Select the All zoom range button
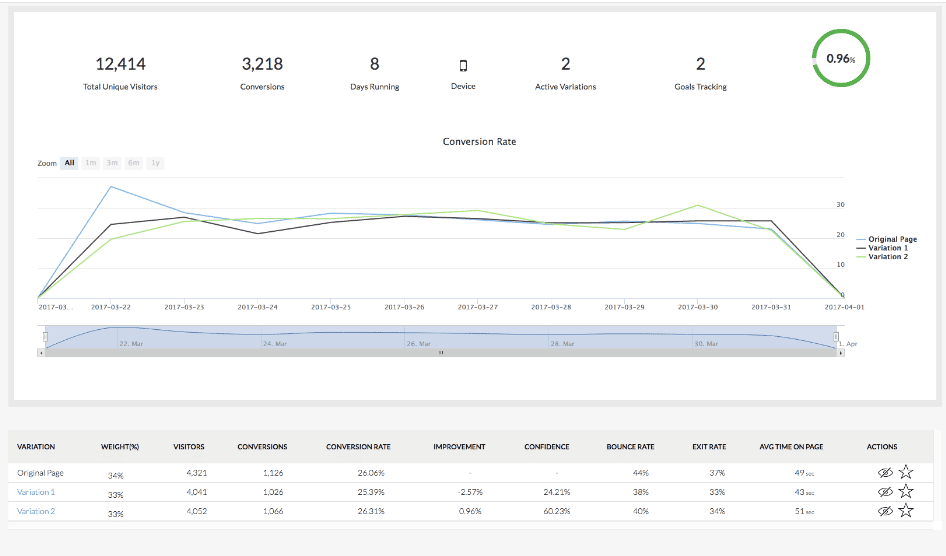The image size is (946, 556). [x=70, y=162]
